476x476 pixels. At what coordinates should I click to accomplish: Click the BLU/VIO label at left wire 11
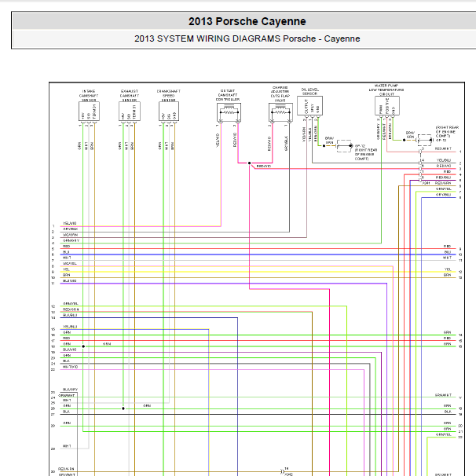pyautogui.click(x=70, y=280)
